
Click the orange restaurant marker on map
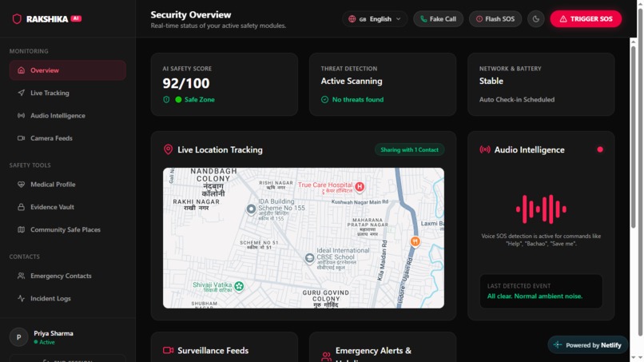click(415, 241)
